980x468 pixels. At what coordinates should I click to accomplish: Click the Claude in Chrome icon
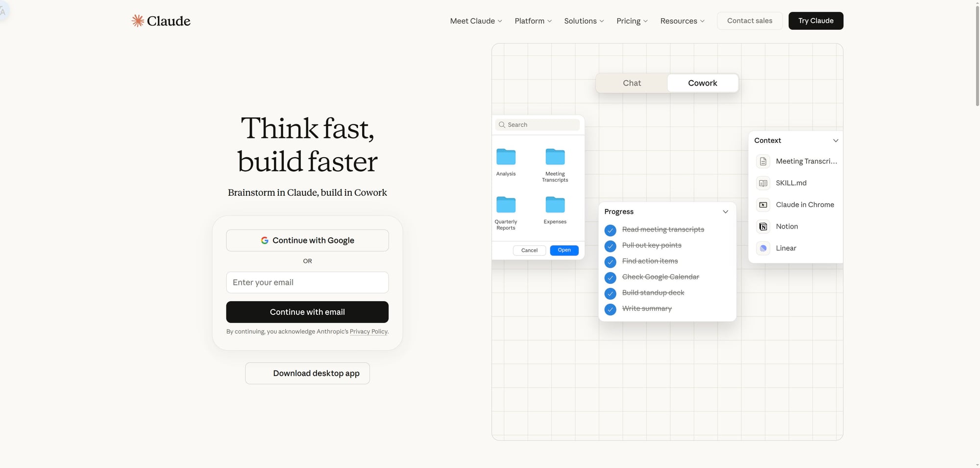click(763, 205)
